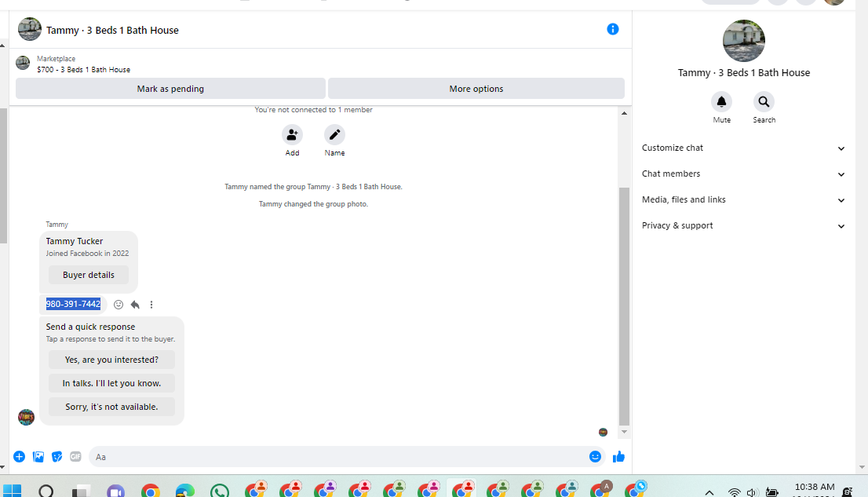Expand the Chat members section
Screen dimensions: 868x497
[x=743, y=174]
